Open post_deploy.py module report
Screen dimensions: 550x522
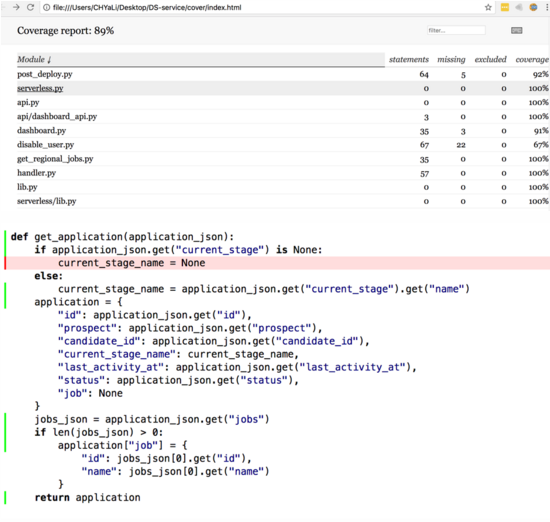pyautogui.click(x=45, y=74)
